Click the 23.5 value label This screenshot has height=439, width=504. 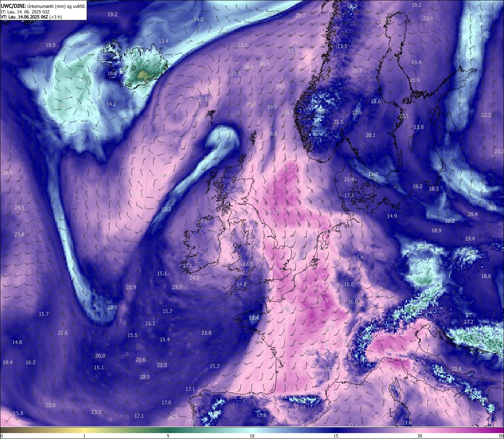click(293, 51)
